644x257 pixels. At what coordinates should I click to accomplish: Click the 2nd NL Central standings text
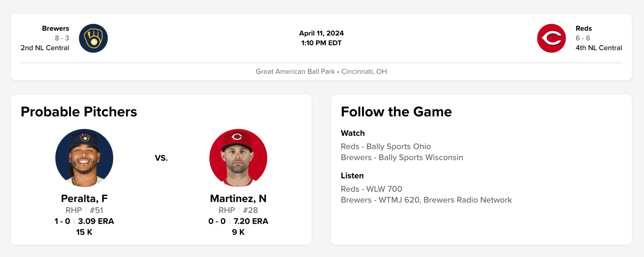44,48
